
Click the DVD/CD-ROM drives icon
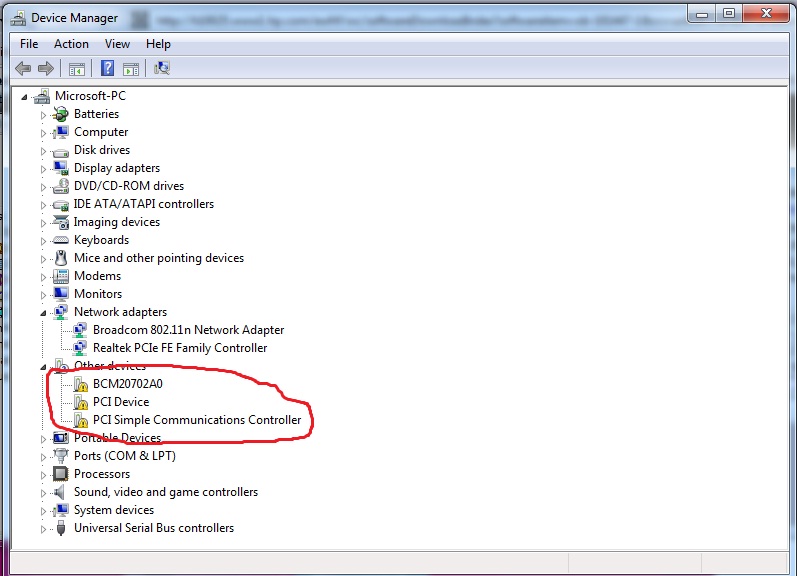[x=60, y=186]
